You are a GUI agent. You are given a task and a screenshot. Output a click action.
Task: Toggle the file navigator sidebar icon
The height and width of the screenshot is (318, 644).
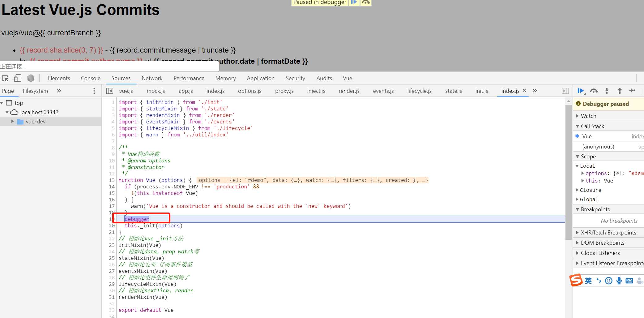point(109,91)
